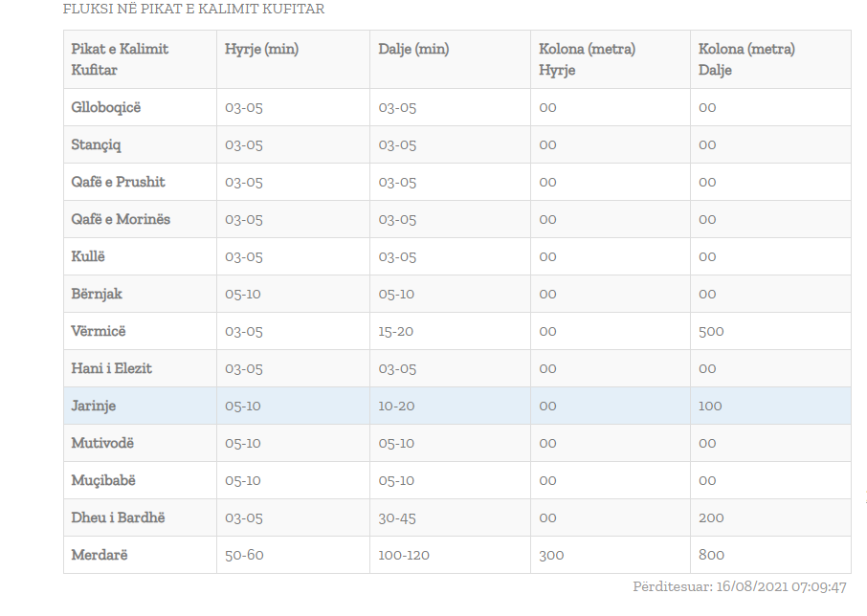Select the Merdarë entry column value 300

pos(551,555)
